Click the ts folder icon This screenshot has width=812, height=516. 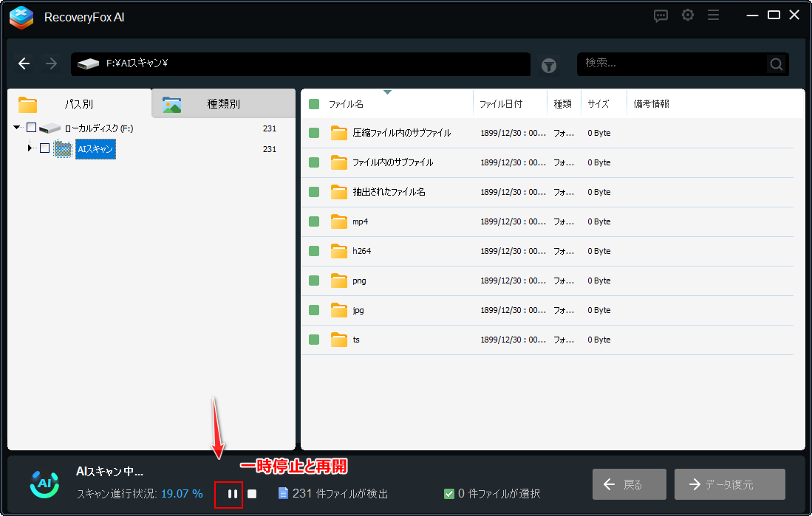click(x=338, y=340)
